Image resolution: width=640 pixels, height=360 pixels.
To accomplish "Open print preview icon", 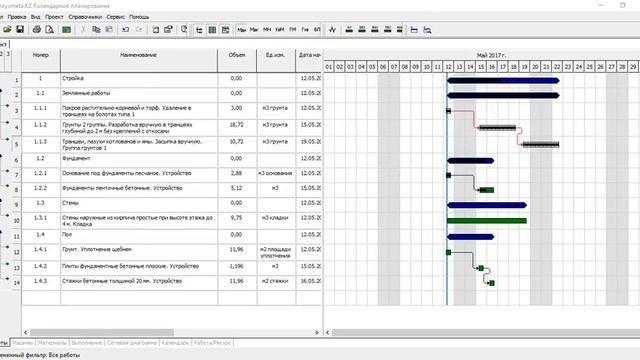I will click(49, 29).
